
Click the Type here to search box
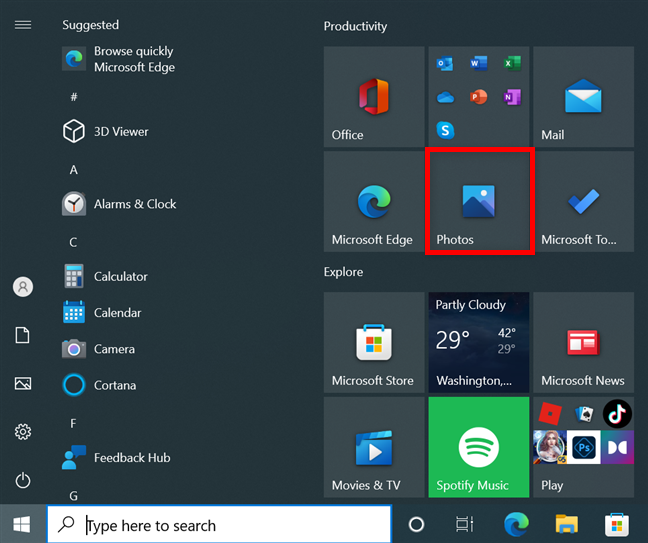click(219, 524)
